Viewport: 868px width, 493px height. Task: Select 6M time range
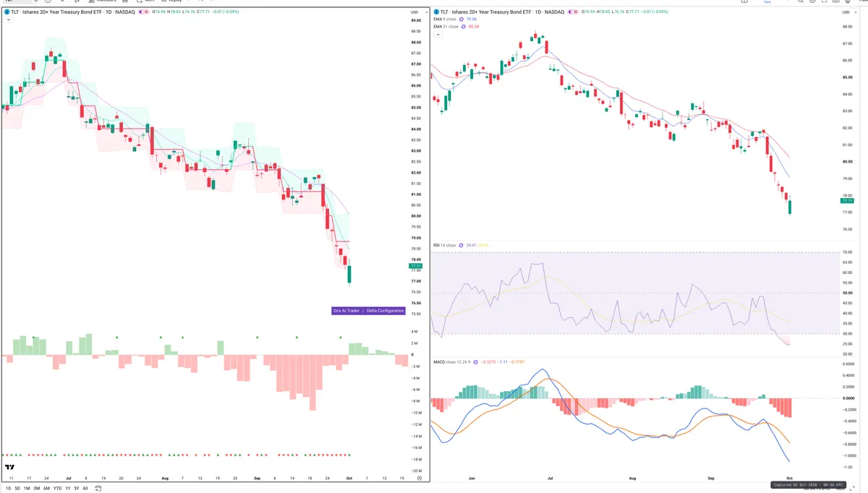46,489
